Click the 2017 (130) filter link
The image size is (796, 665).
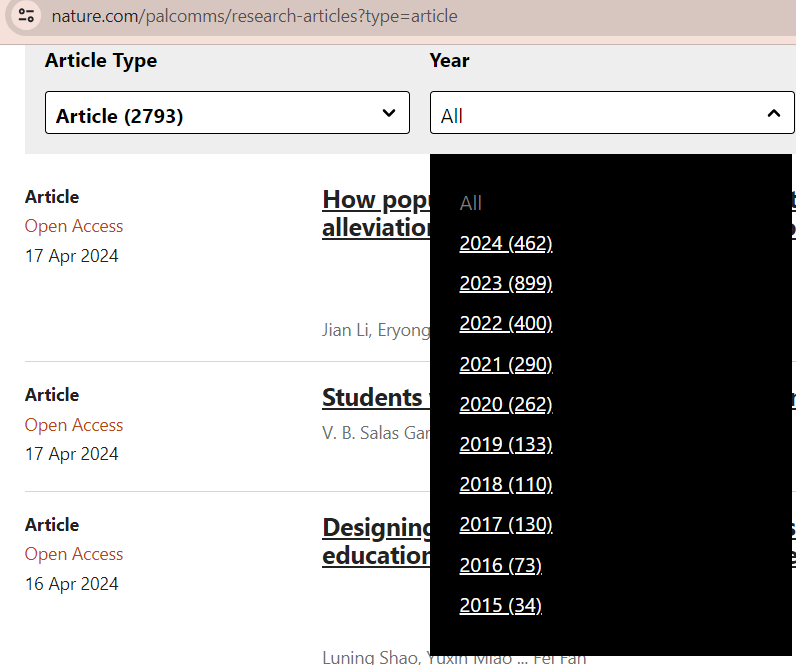(x=505, y=524)
